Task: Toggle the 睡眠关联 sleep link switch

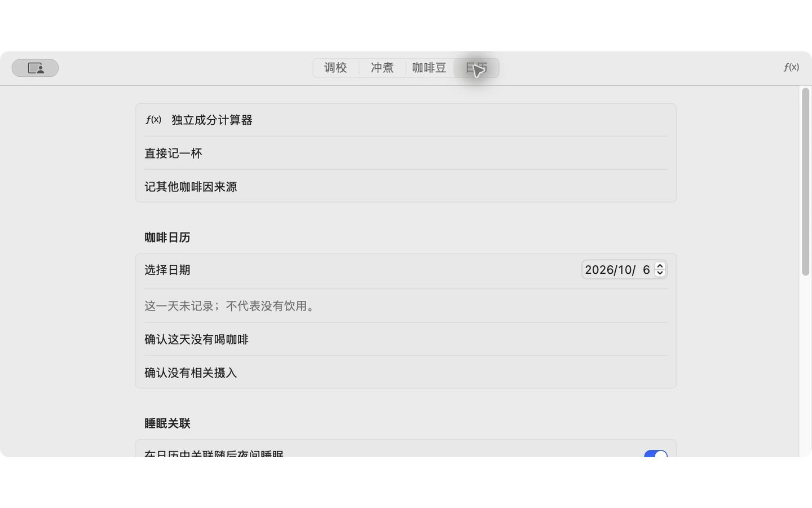Action: pyautogui.click(x=656, y=454)
